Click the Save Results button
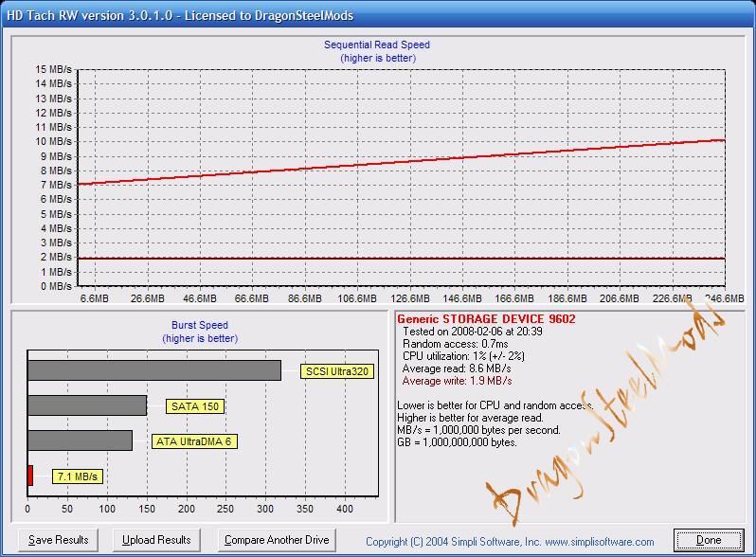The width and height of the screenshot is (756, 557). pyautogui.click(x=59, y=540)
